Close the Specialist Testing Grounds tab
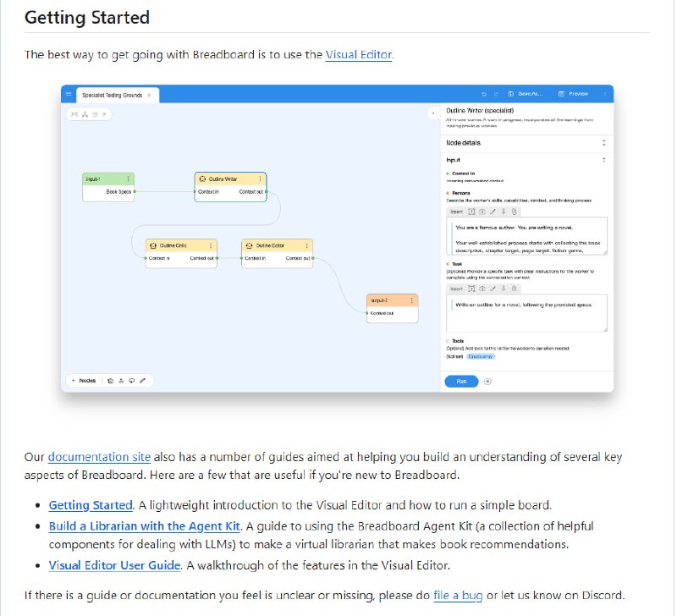 coord(149,96)
